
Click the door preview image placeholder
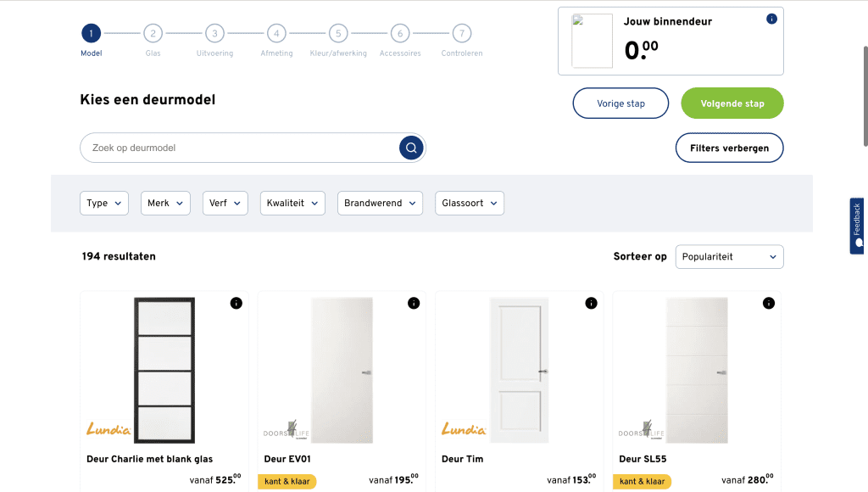click(x=593, y=41)
